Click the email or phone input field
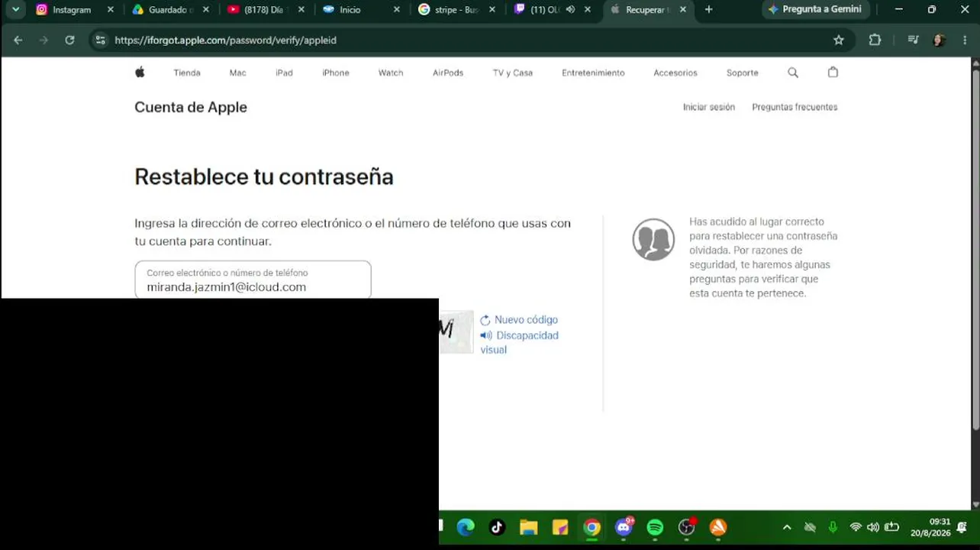This screenshot has height=550, width=980. (253, 280)
